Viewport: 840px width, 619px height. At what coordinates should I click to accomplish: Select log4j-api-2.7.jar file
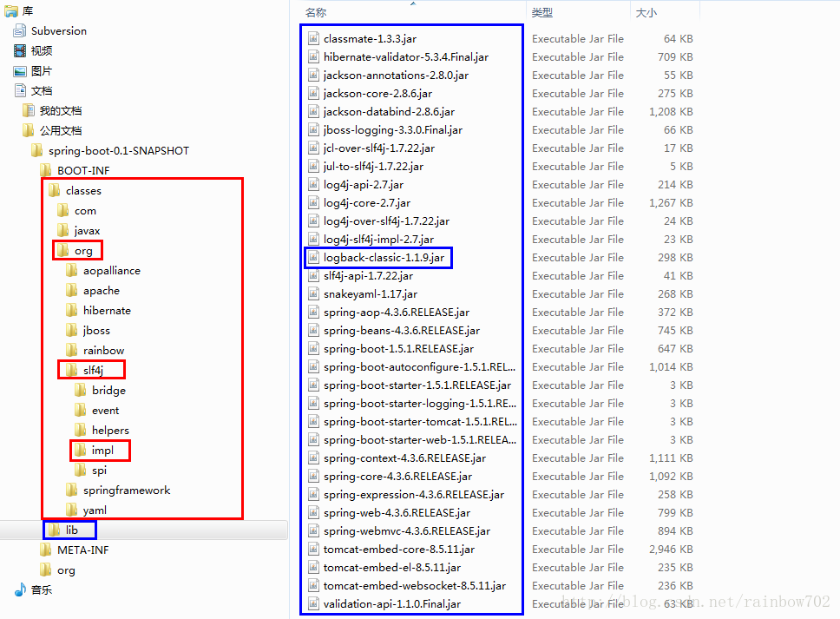pos(364,184)
